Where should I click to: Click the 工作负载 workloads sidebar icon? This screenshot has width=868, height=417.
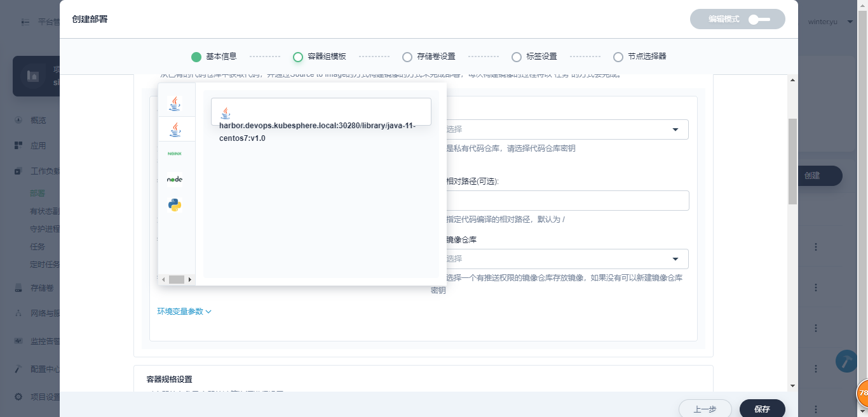click(18, 171)
